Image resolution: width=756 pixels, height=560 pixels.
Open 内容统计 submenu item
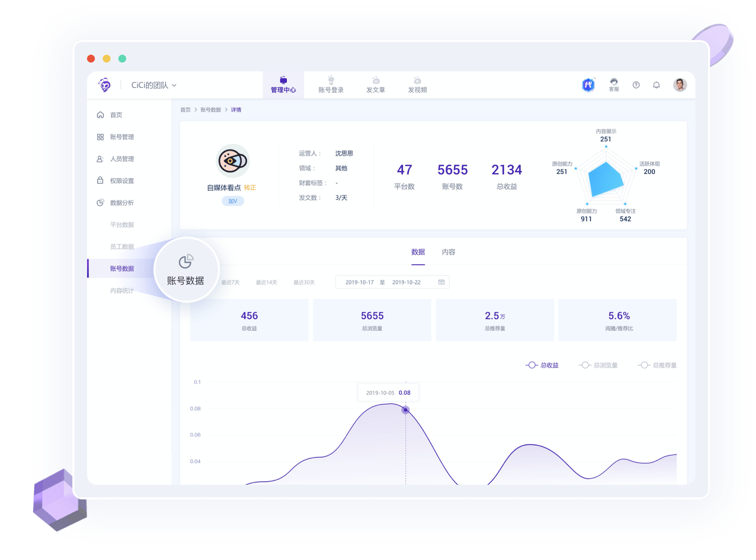(x=122, y=291)
